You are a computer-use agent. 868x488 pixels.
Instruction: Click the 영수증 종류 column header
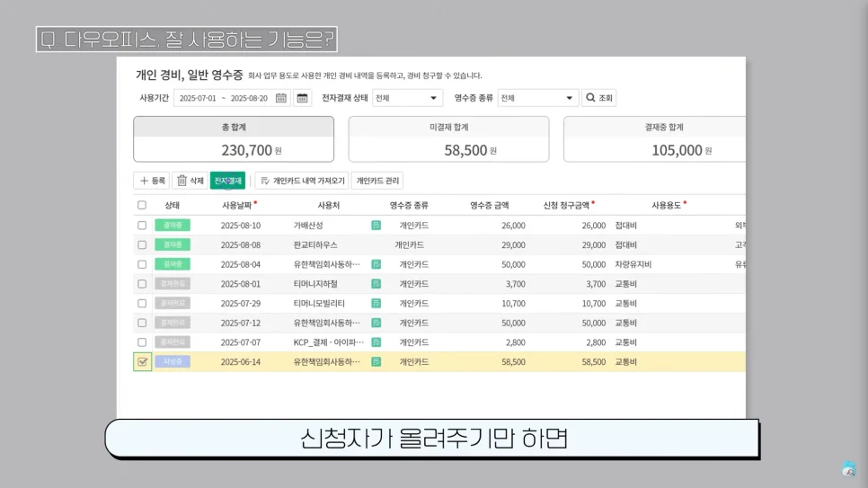pos(409,205)
